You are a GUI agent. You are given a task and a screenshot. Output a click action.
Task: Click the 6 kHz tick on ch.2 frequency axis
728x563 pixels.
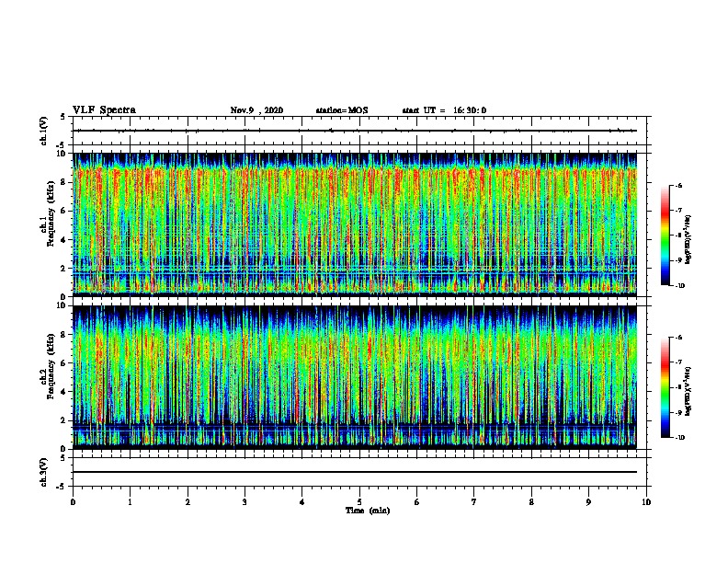(x=63, y=363)
